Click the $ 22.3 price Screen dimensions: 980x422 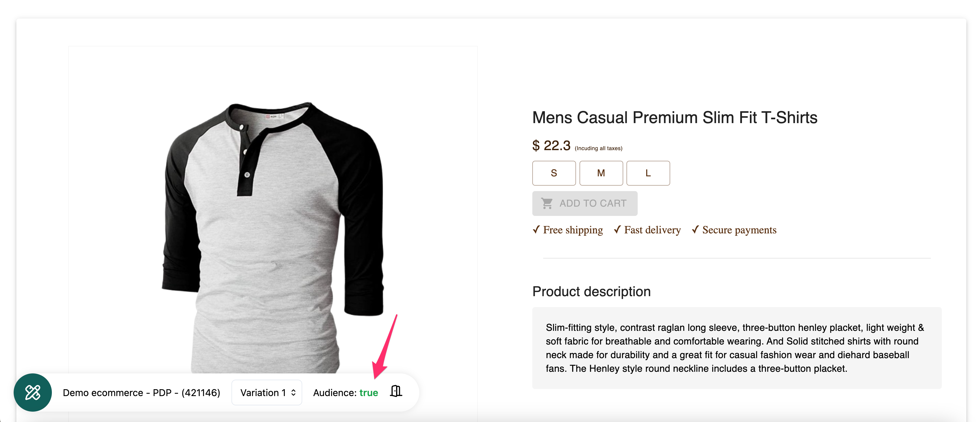(551, 145)
